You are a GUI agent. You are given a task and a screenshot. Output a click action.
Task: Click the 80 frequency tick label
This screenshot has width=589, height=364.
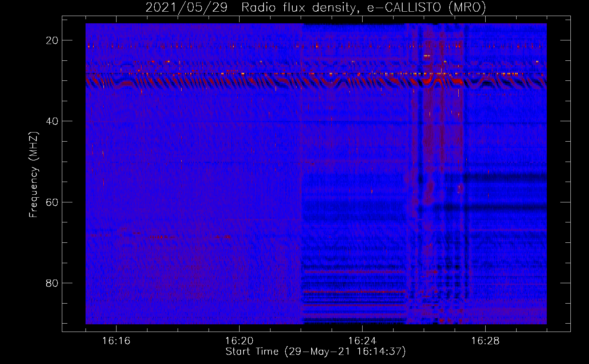pyautogui.click(x=52, y=283)
